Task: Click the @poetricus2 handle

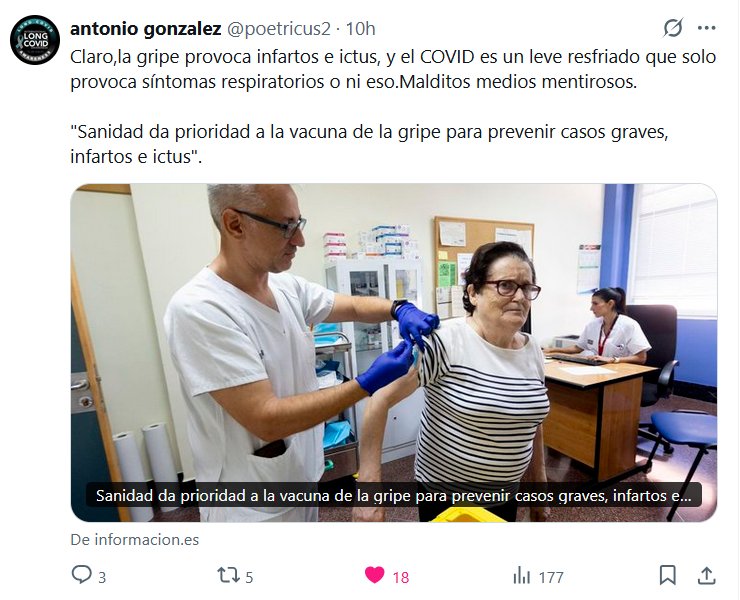Action: (279, 29)
